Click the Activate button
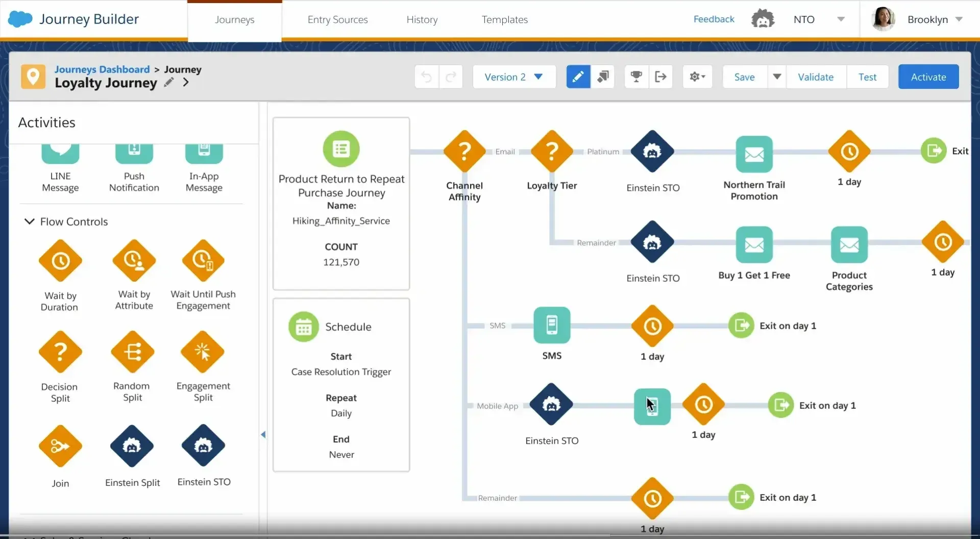The width and height of the screenshot is (980, 539). pos(928,77)
